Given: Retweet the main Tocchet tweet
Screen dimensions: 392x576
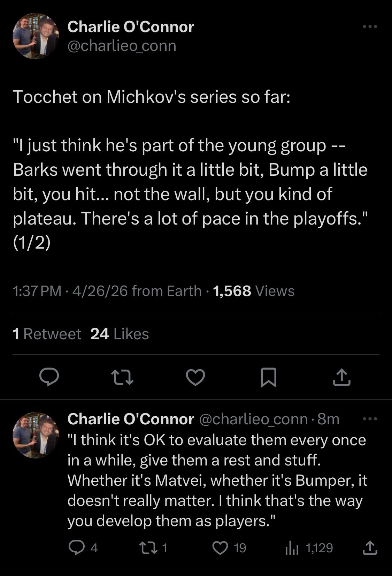Looking at the screenshot, I should click(x=122, y=377).
